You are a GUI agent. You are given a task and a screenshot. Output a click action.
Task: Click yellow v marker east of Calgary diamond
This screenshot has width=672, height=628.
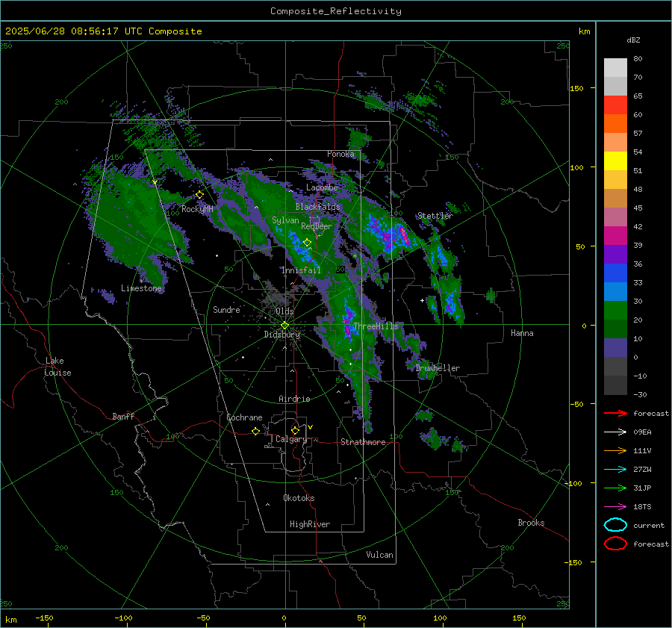pyautogui.click(x=311, y=427)
